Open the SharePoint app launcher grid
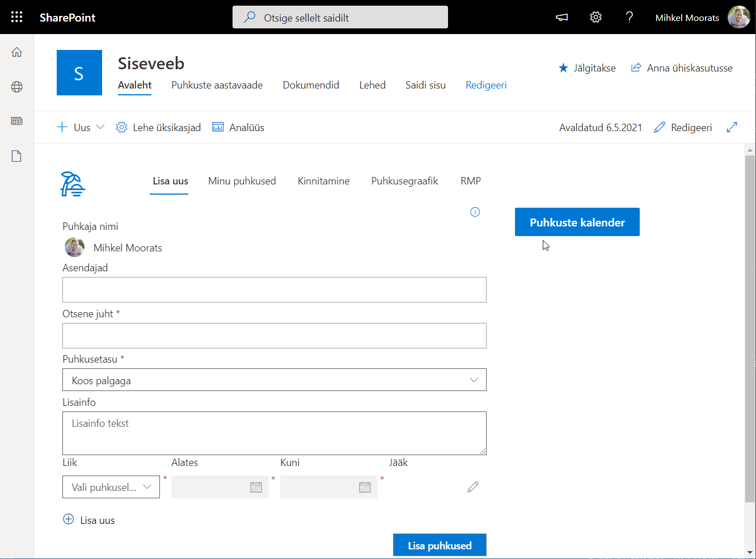Screen dimensions: 756x559 [17, 17]
